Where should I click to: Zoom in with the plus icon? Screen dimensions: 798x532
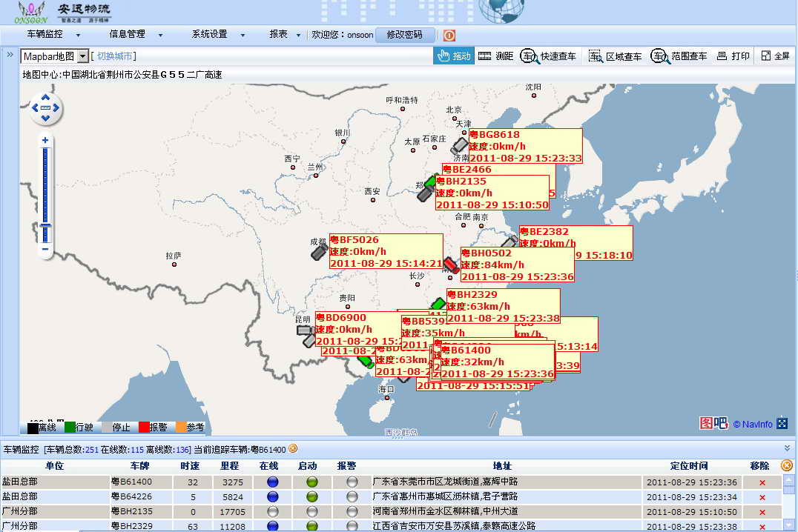click(x=45, y=140)
